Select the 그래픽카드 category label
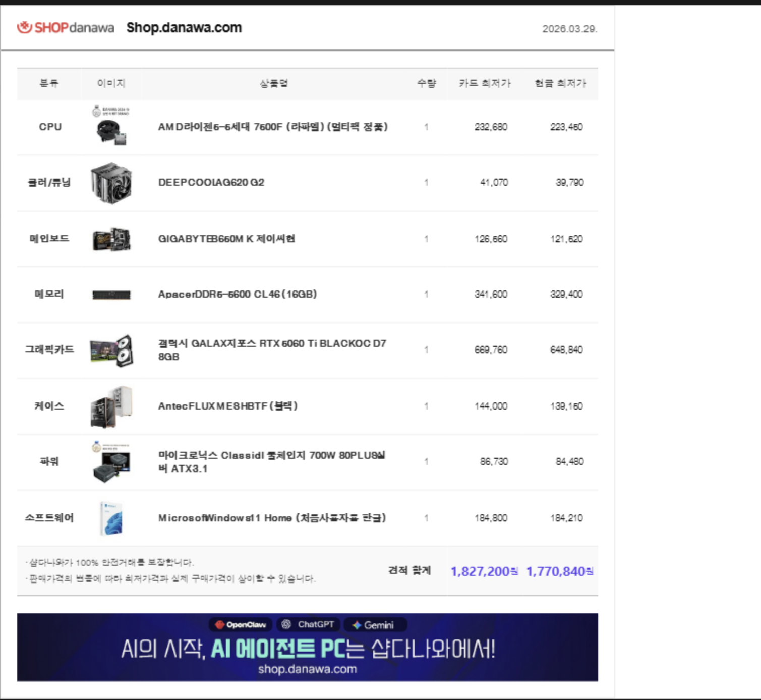The image size is (761, 700). coord(49,349)
